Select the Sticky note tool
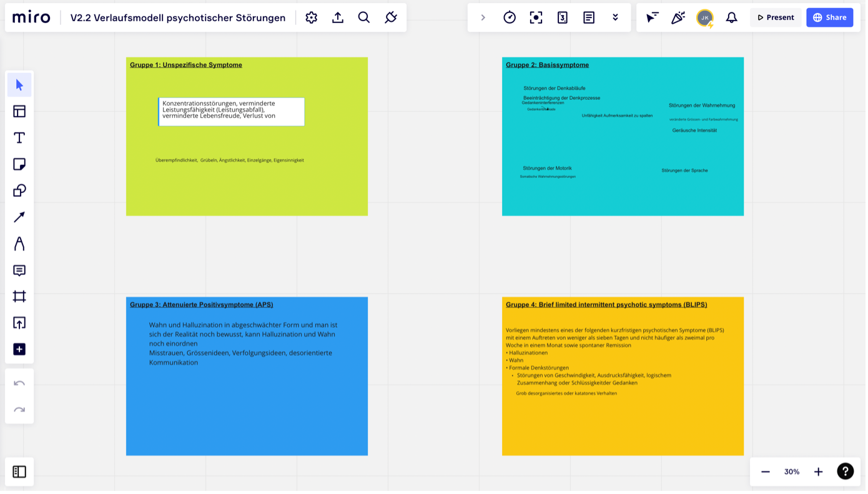The image size is (868, 494). pyautogui.click(x=19, y=164)
